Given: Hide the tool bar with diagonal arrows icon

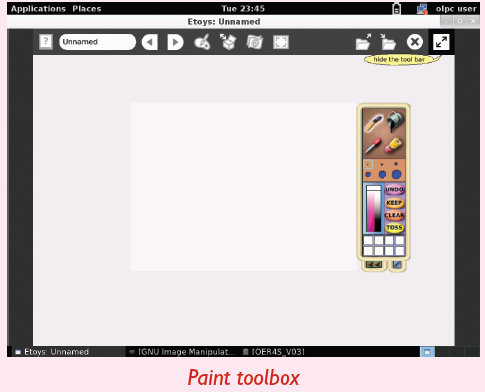Looking at the screenshot, I should (441, 42).
